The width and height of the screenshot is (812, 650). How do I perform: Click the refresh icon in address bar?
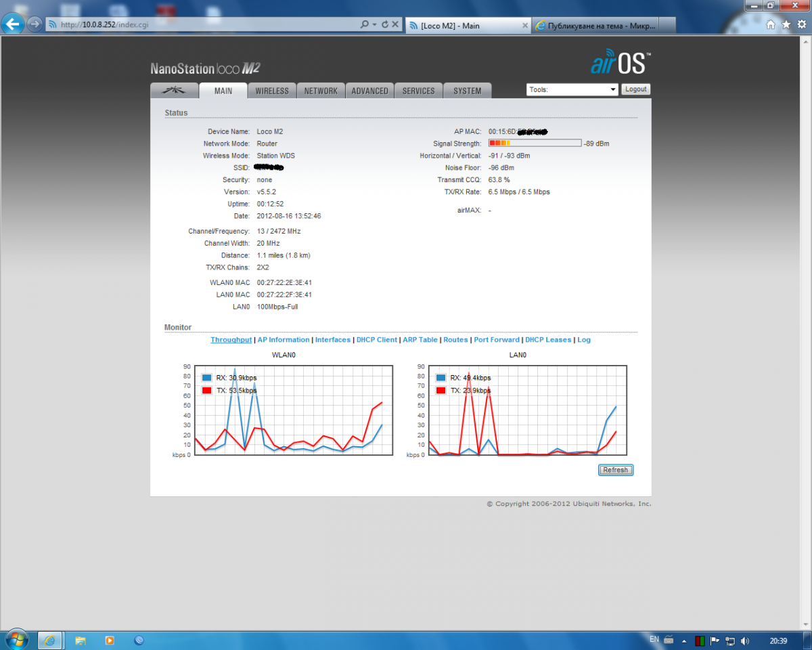tap(385, 24)
